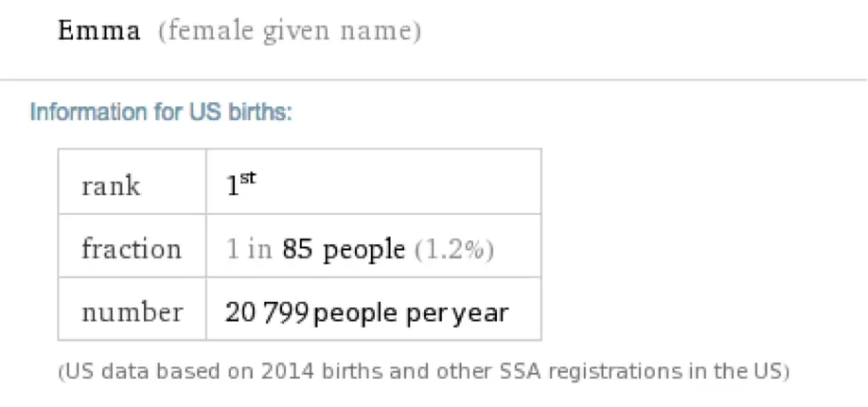Click the "(1.2%)" percentage text
Screen dimensions: 868x407
tap(455, 249)
